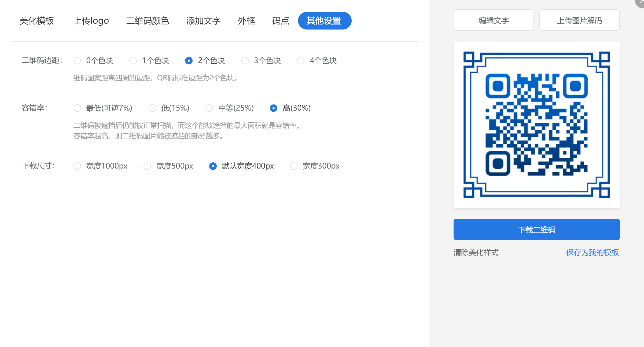Click the active 其他设置 tab
The width and height of the screenshot is (644, 347).
325,21
